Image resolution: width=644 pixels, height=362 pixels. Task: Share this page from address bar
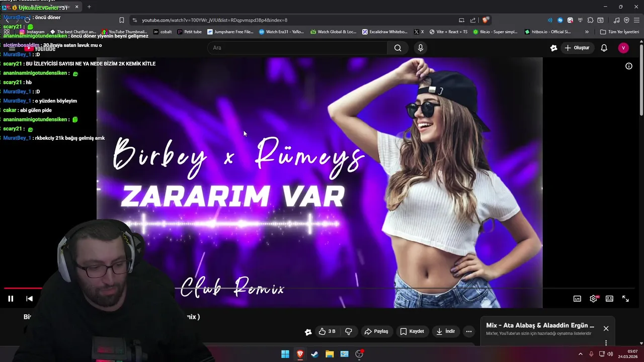click(x=473, y=20)
